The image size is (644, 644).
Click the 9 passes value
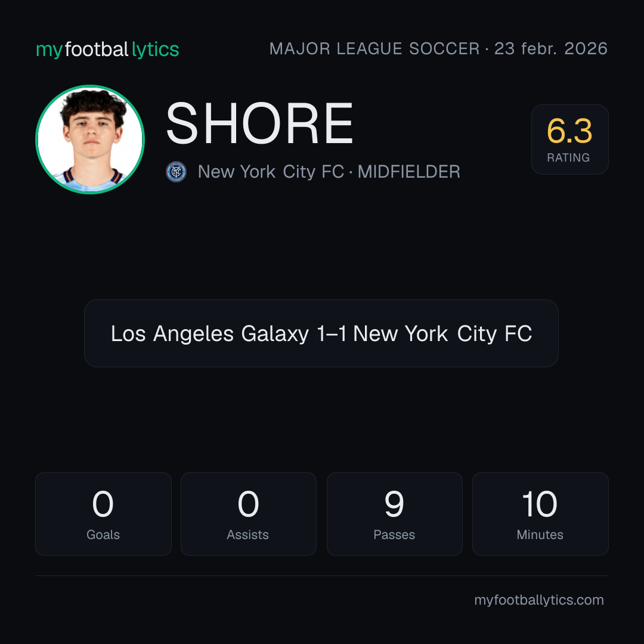[394, 504]
